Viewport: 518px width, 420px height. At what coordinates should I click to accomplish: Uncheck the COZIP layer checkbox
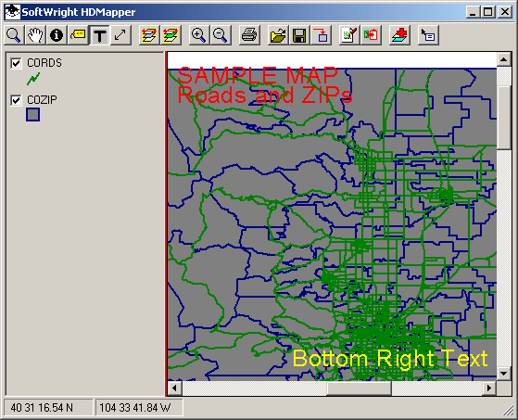coord(16,100)
